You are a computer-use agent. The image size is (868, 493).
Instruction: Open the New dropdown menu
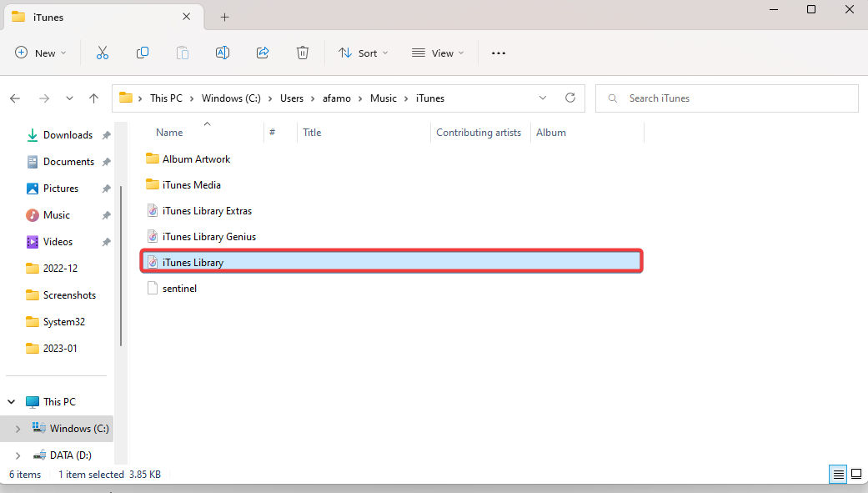(x=40, y=53)
